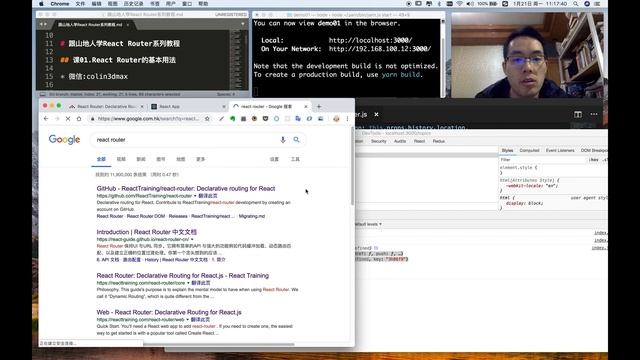Screen dimensions: 640x360
Task: Select the 全部 search filter tab
Action: tap(101, 159)
